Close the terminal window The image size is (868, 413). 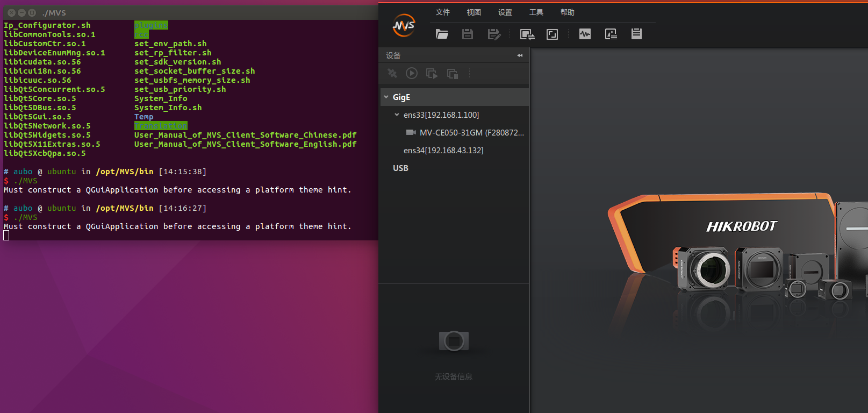click(11, 12)
